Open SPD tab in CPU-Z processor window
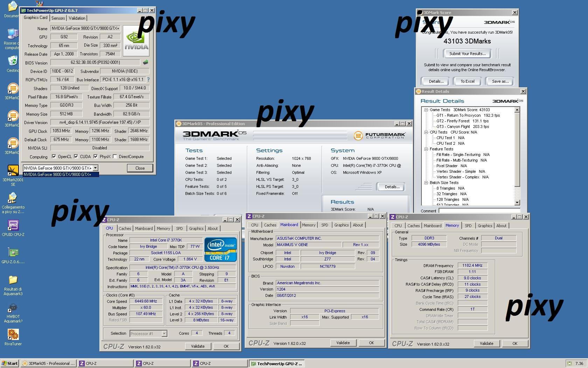The height and width of the screenshot is (368, 588). 179,229
